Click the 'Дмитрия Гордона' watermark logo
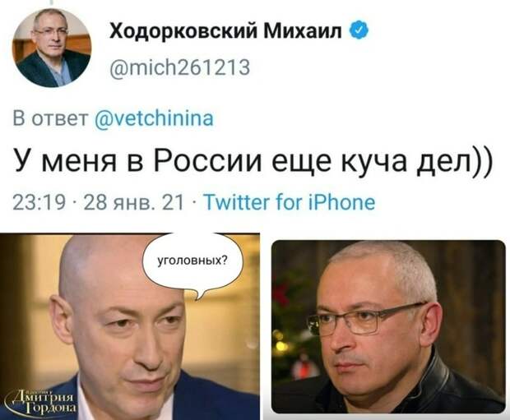The width and height of the screenshot is (510, 420). [x=40, y=401]
